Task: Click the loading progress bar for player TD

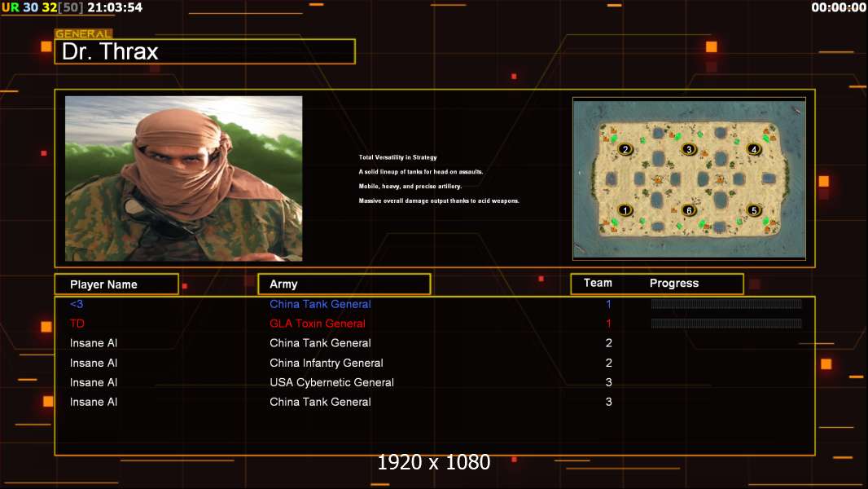Action: click(x=726, y=324)
